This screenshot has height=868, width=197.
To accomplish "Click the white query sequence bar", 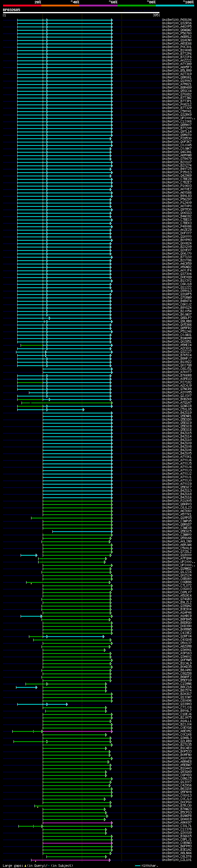I will click(x=81, y=13).
